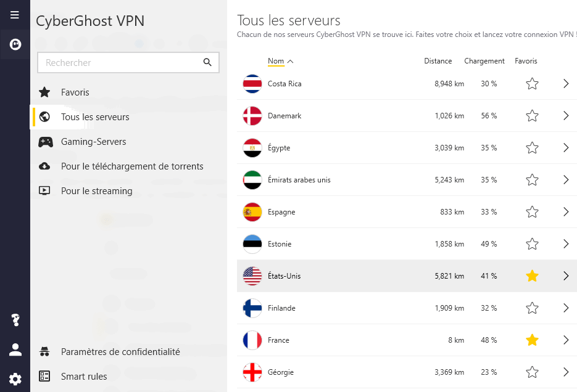577x392 pixels.
Task: Unfavorite the France server star
Action: (532, 340)
